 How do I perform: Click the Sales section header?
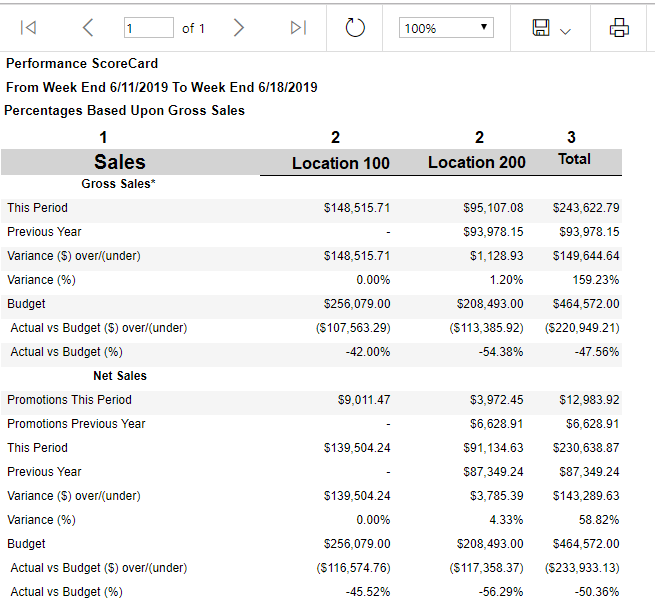point(119,162)
